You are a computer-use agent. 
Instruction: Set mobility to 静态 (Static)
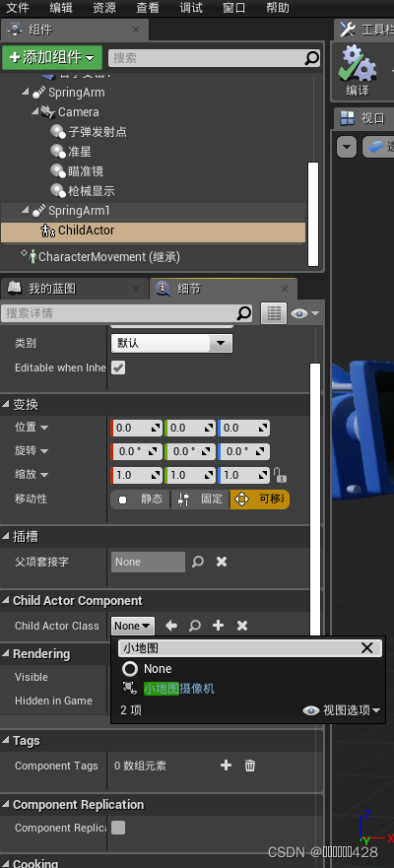pos(141,500)
